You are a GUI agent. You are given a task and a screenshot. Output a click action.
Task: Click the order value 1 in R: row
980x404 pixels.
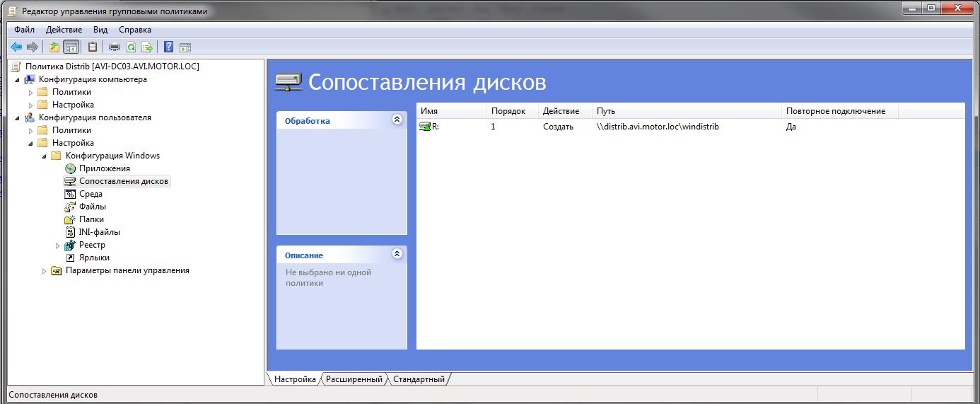pyautogui.click(x=493, y=127)
